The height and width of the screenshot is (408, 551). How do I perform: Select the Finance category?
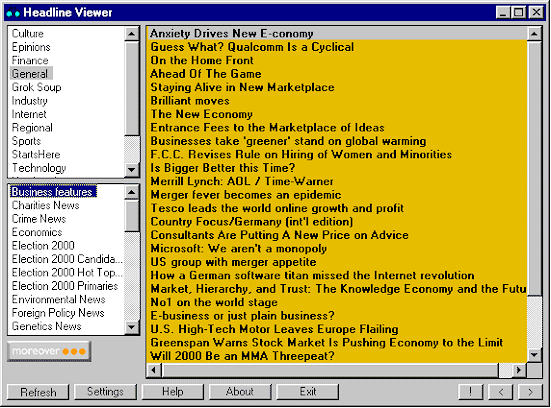point(30,60)
